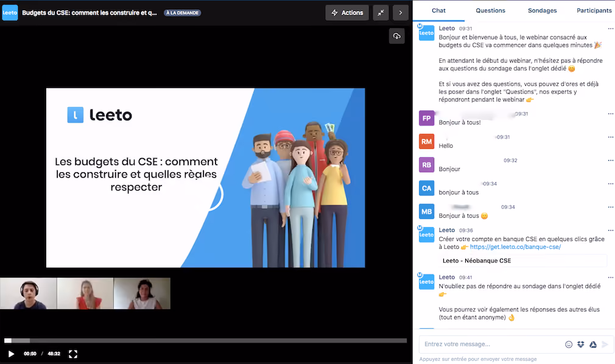This screenshot has height=364, width=615.
Task: Click the Leeto avatar on the 09:41 message
Action: tap(426, 281)
